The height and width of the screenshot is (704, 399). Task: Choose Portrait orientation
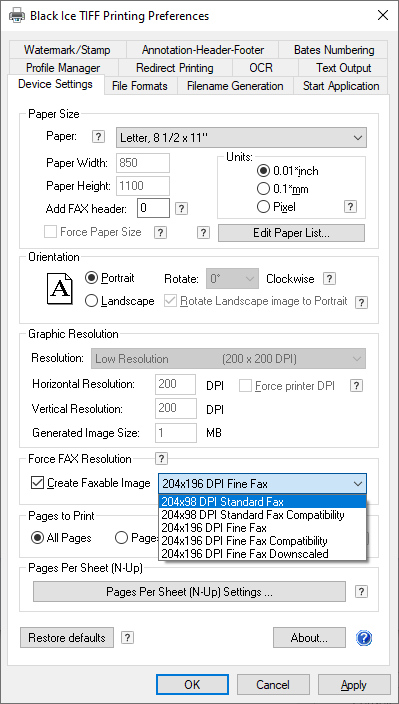(x=92, y=278)
